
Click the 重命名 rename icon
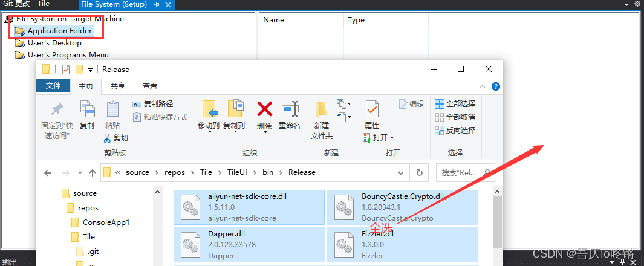[x=290, y=109]
